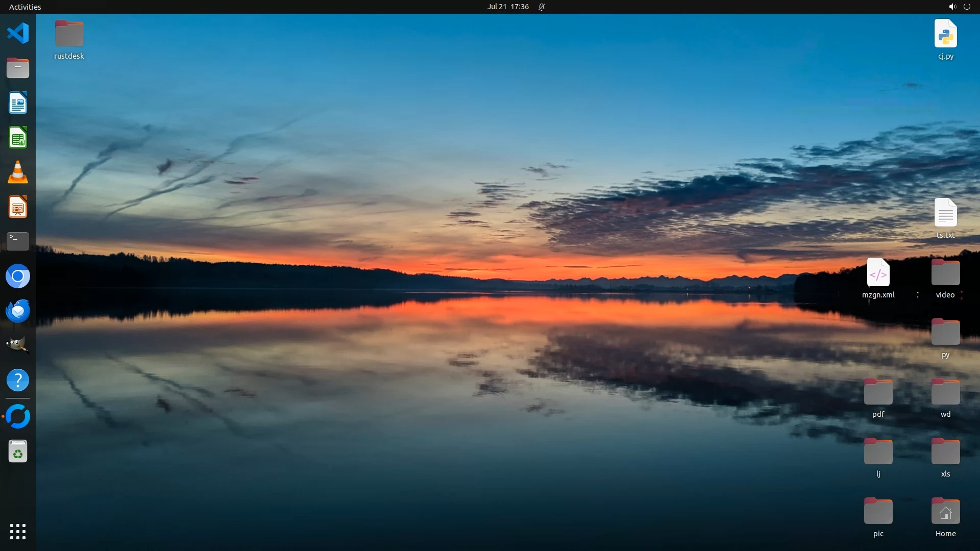Open the Terminal from dock
This screenshot has width=980, height=551.
[x=18, y=241]
